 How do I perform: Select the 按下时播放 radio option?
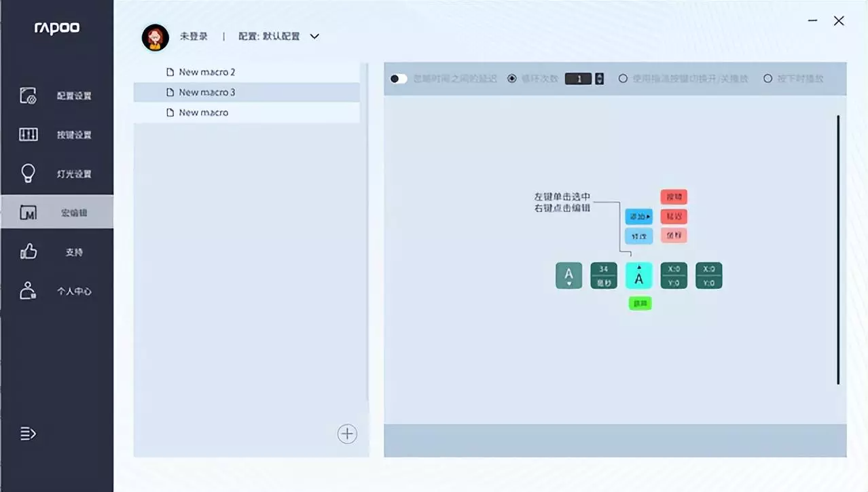point(768,78)
